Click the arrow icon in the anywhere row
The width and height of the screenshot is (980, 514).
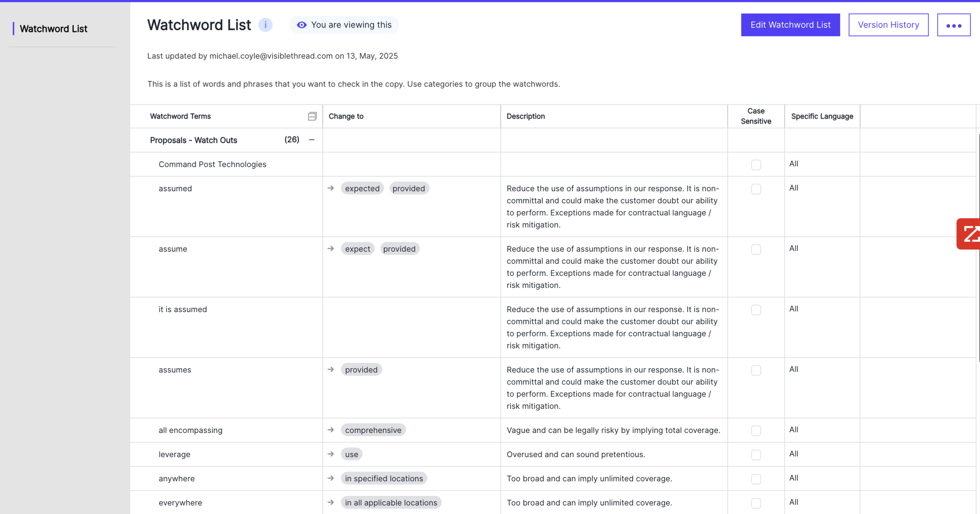pyautogui.click(x=331, y=478)
